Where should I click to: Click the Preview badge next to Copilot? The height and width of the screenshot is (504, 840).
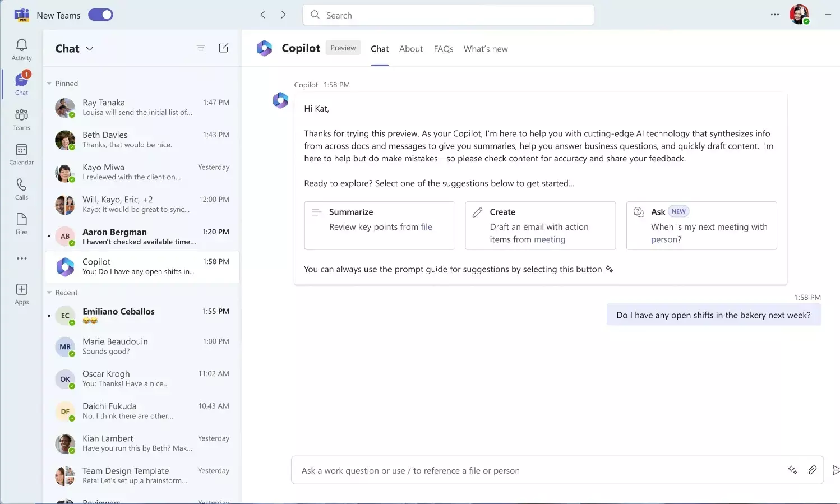[343, 48]
